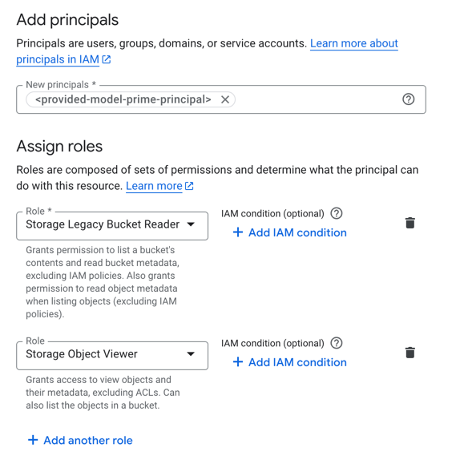Screen dimensions: 460x476
Task: Add IAM condition for Storage Legacy Bucket Reader
Action: 289,232
